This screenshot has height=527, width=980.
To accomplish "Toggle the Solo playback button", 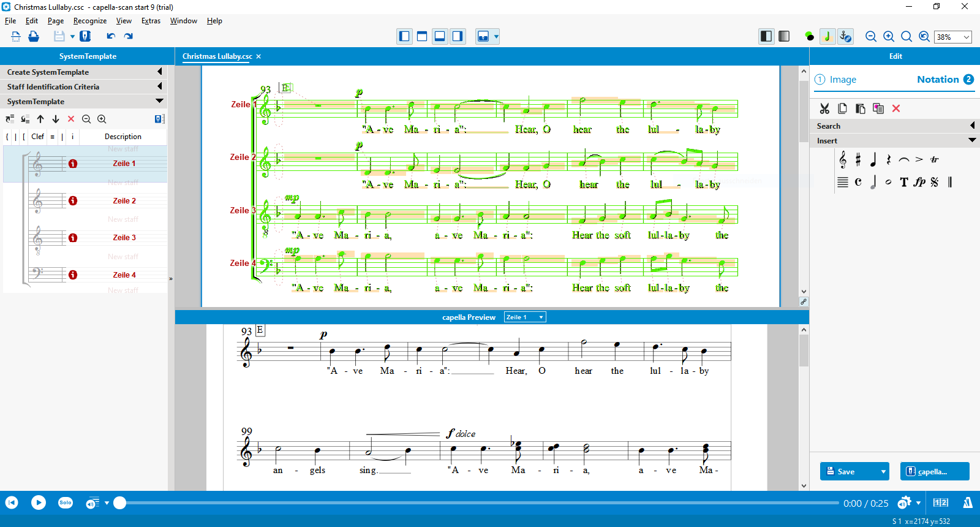I will coord(66,503).
